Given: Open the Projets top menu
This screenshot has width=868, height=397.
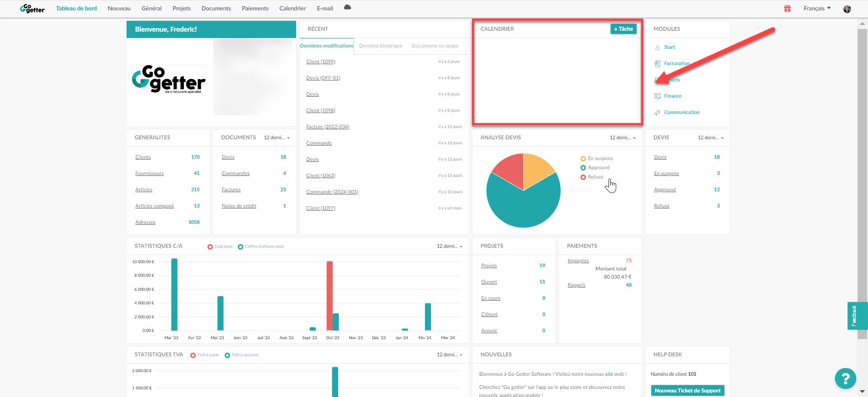Looking at the screenshot, I should click(181, 9).
